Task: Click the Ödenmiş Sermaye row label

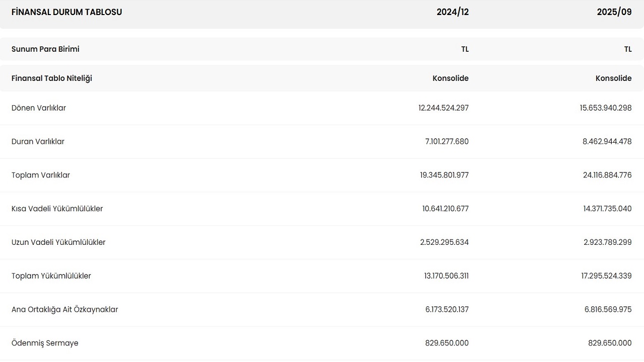Action: 45,343
